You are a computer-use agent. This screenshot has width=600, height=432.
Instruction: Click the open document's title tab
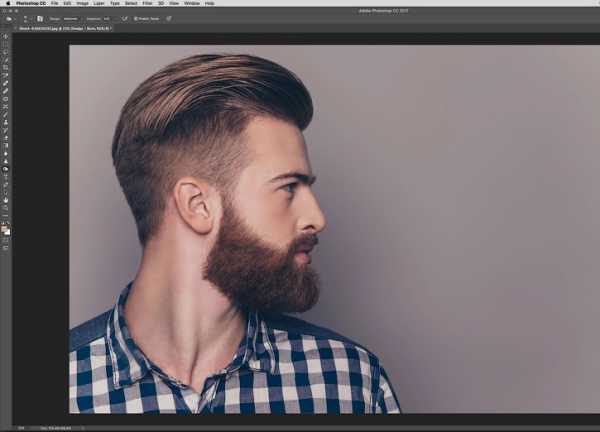[x=60, y=28]
